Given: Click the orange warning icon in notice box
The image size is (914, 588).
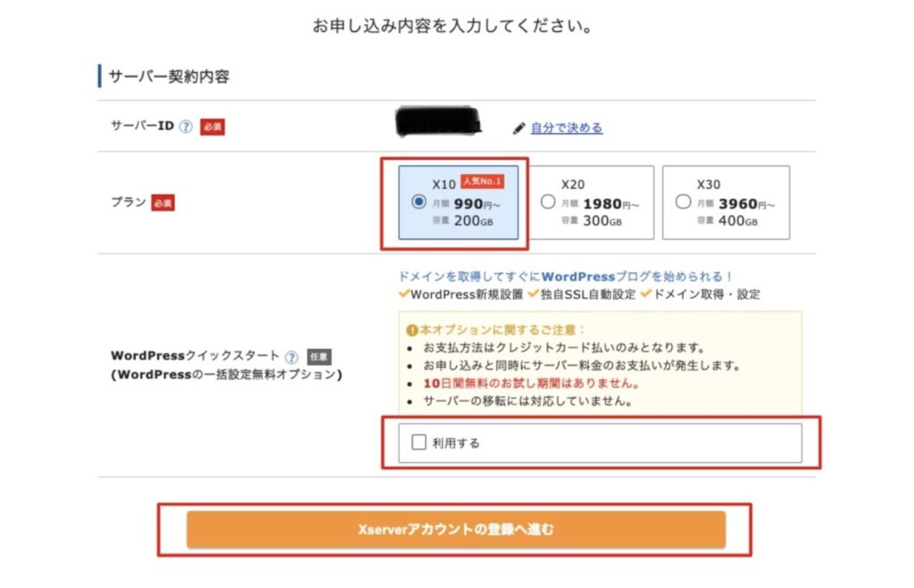Looking at the screenshot, I should (412, 330).
